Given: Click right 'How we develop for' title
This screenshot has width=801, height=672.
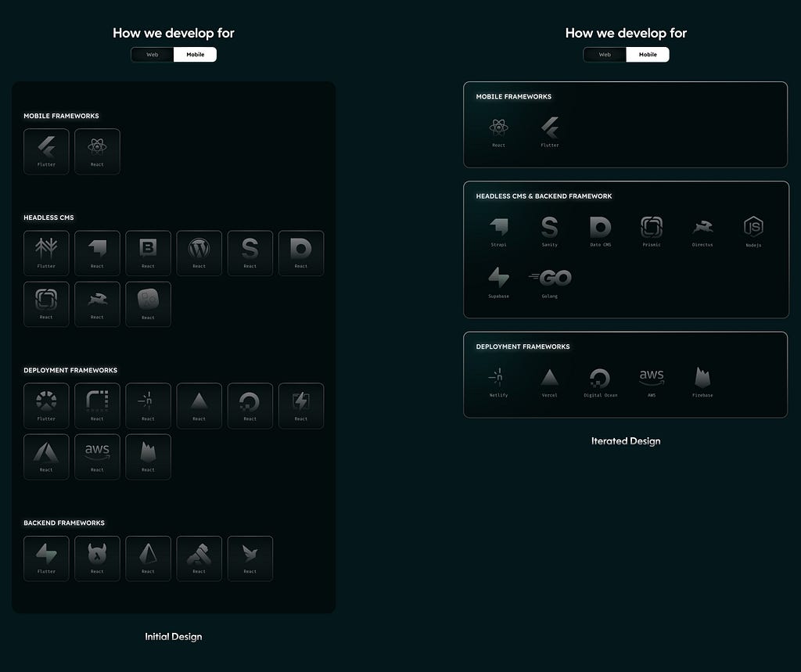Looking at the screenshot, I should point(626,33).
